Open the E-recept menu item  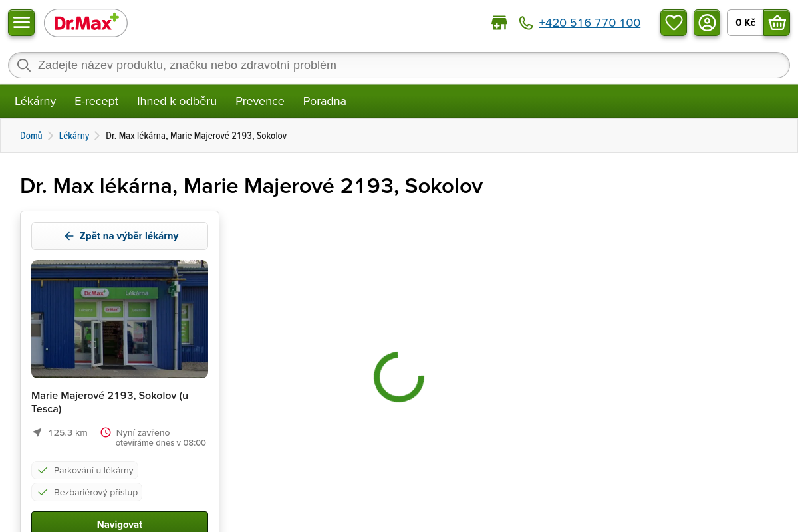[x=96, y=101]
